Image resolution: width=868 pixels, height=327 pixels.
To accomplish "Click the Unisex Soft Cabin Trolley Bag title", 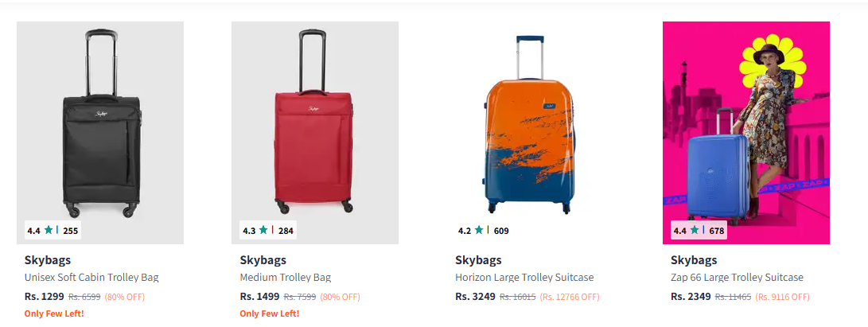I will [91, 278].
